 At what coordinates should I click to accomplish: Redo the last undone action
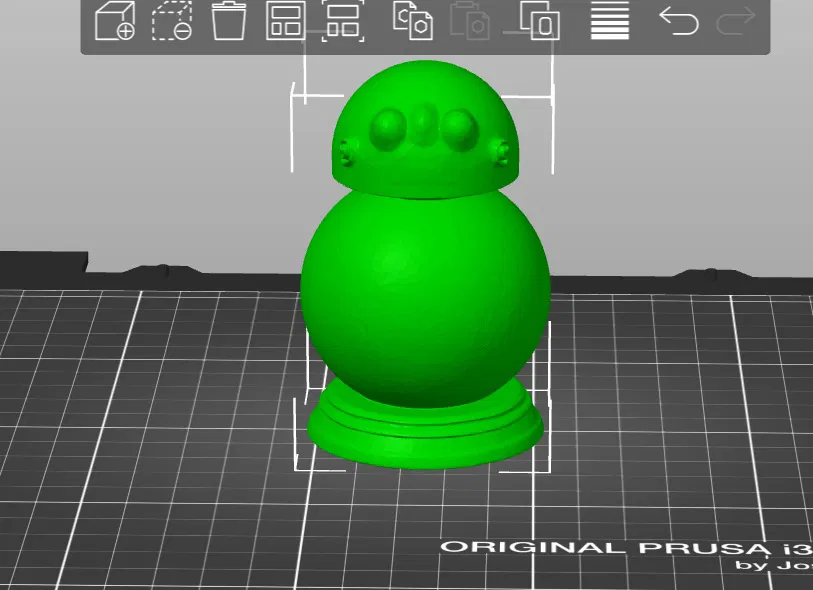coord(738,22)
